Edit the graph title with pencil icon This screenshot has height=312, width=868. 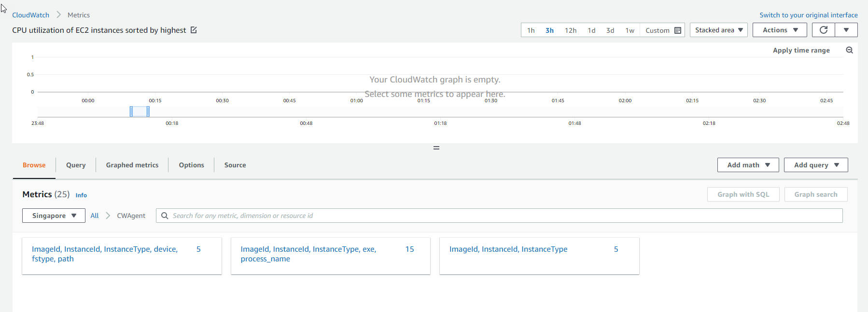[194, 30]
